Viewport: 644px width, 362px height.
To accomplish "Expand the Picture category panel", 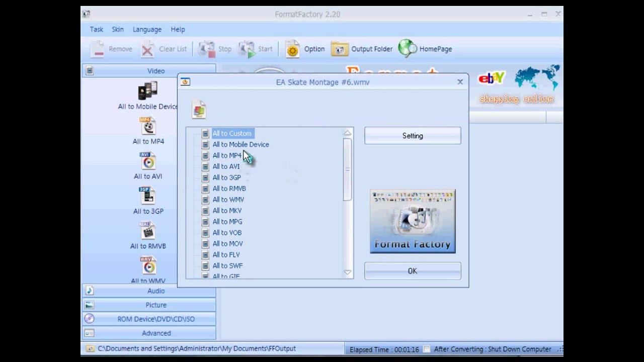I will click(149, 305).
